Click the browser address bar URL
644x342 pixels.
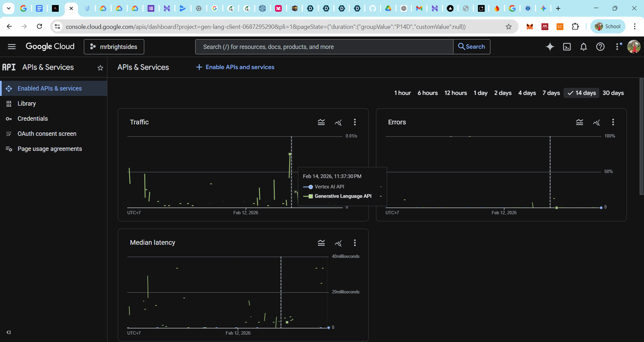[266, 26]
